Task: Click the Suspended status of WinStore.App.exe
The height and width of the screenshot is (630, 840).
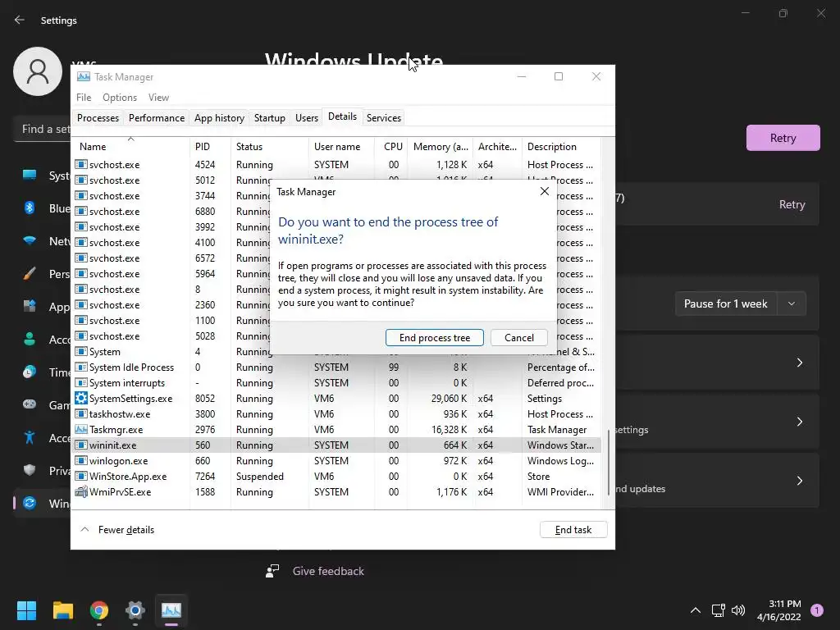Action: [x=260, y=476]
